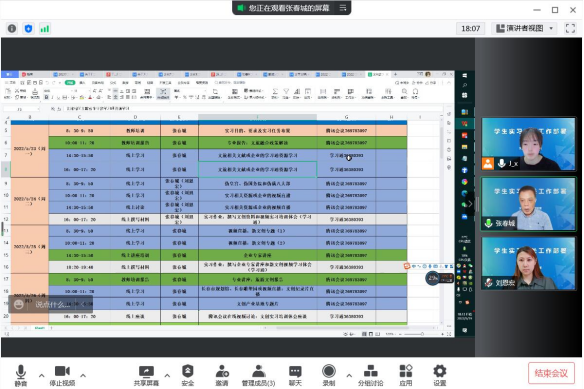
Task: Open 管理成员(3) participants panel
Action: (258, 376)
